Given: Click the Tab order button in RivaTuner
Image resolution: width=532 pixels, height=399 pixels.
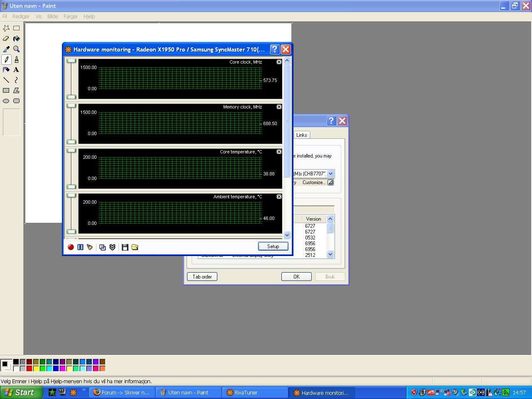Looking at the screenshot, I should 202,277.
